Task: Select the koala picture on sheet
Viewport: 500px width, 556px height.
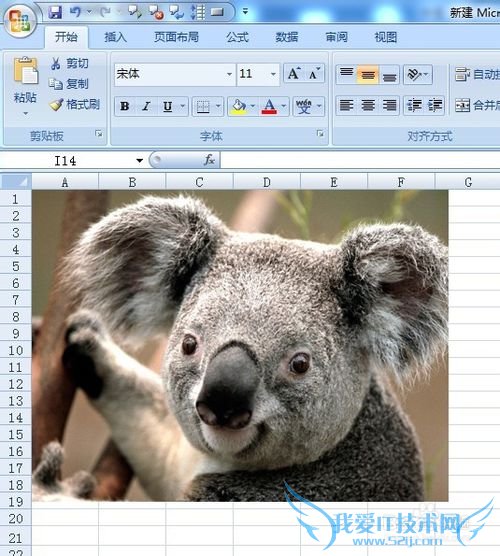Action: pyautogui.click(x=240, y=346)
